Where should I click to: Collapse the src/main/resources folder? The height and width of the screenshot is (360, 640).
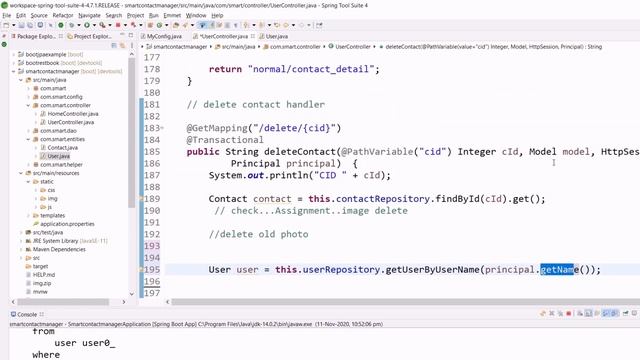21,173
